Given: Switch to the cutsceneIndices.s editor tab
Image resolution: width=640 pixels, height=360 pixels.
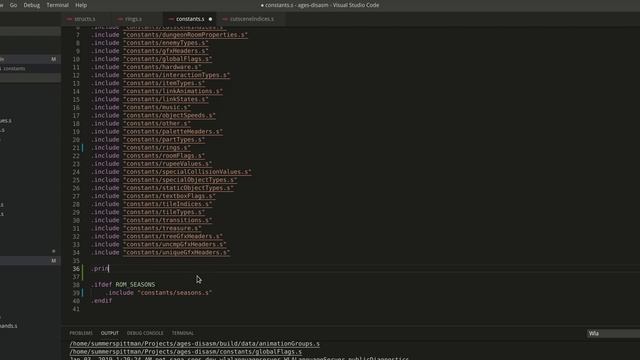Looking at the screenshot, I should (251, 19).
